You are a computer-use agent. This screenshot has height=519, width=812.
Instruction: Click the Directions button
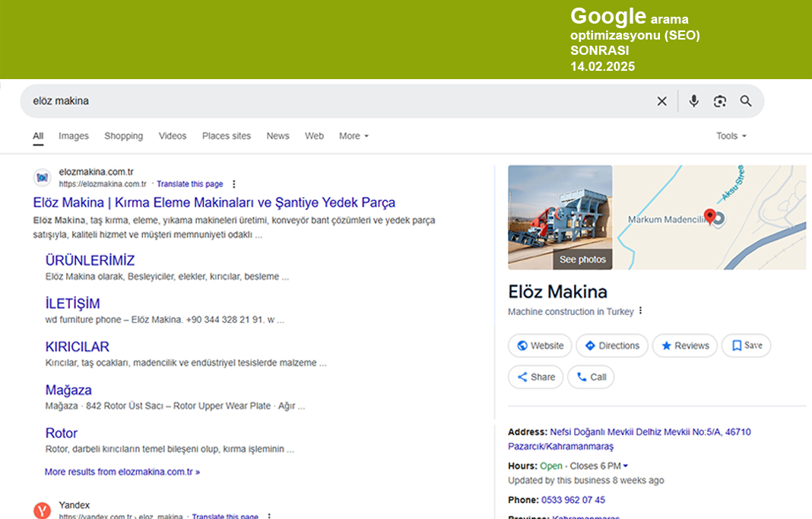(x=612, y=345)
